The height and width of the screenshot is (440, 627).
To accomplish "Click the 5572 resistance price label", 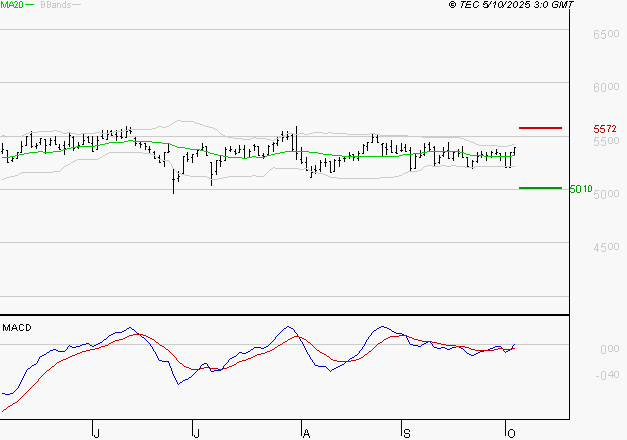I will coord(605,129).
